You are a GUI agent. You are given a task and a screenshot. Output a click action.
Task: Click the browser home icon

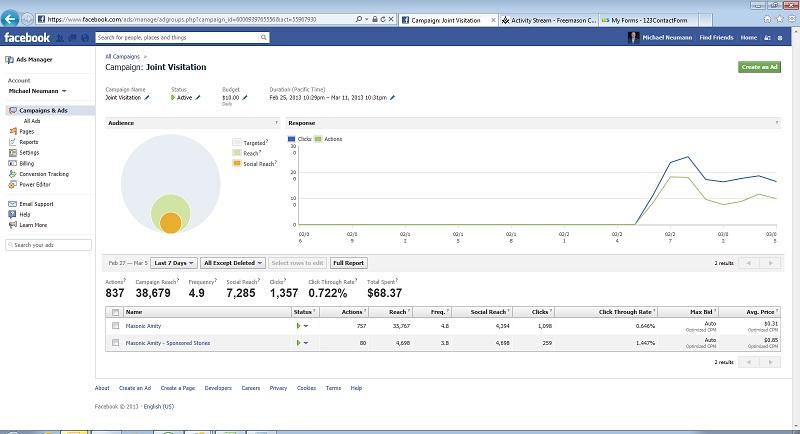[x=767, y=19]
